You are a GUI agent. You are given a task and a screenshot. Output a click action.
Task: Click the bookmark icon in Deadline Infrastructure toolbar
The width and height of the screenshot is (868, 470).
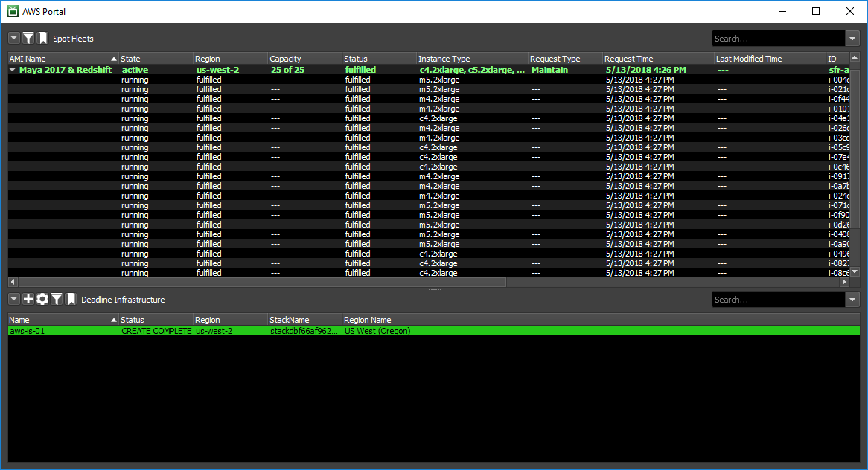coord(71,299)
